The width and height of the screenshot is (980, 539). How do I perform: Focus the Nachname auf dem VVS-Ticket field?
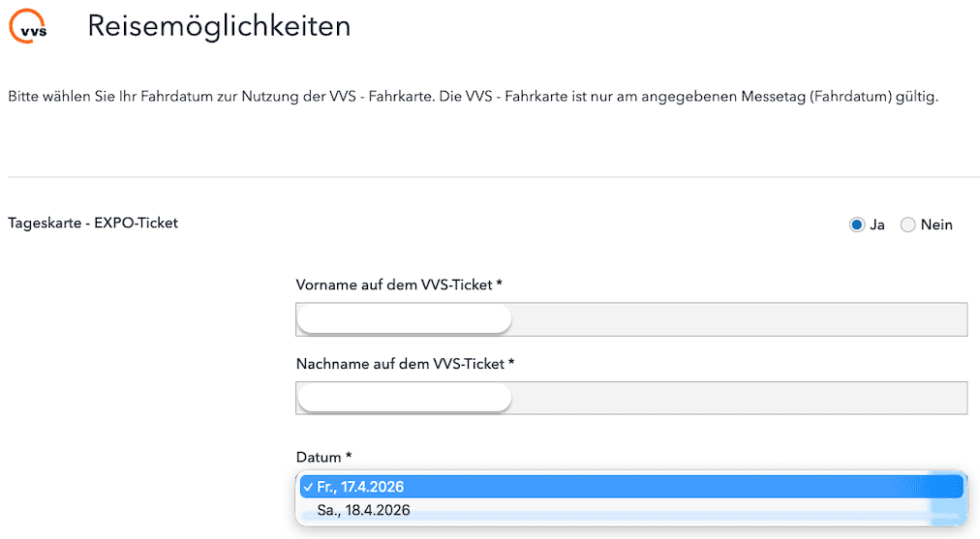click(x=736, y=398)
